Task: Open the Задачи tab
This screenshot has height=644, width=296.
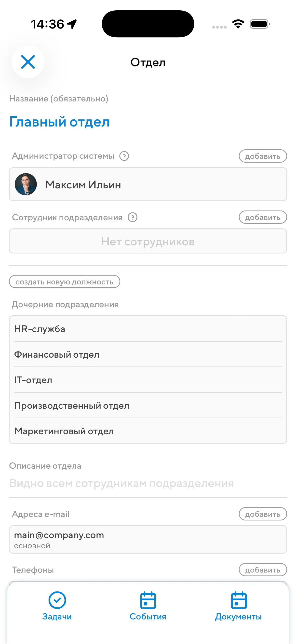Action: tap(57, 606)
